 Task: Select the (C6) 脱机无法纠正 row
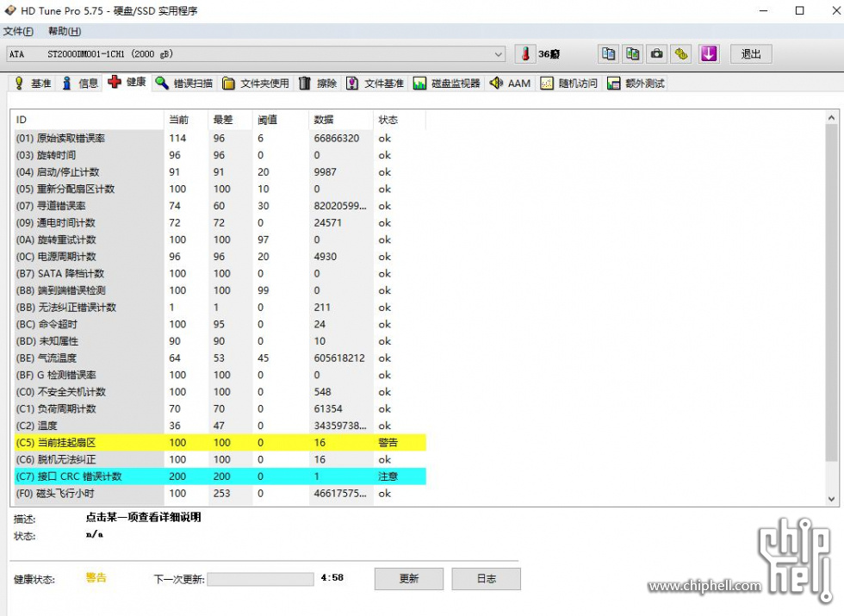[x=219, y=459]
